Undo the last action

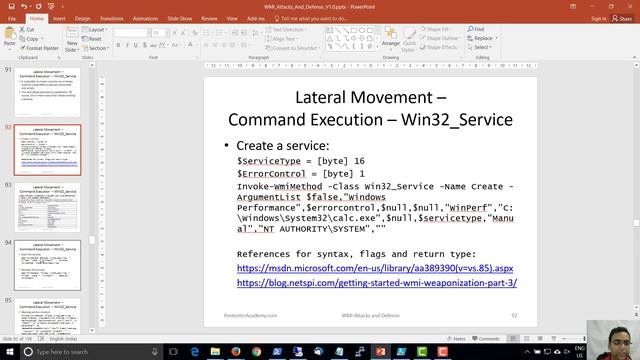coord(24,7)
